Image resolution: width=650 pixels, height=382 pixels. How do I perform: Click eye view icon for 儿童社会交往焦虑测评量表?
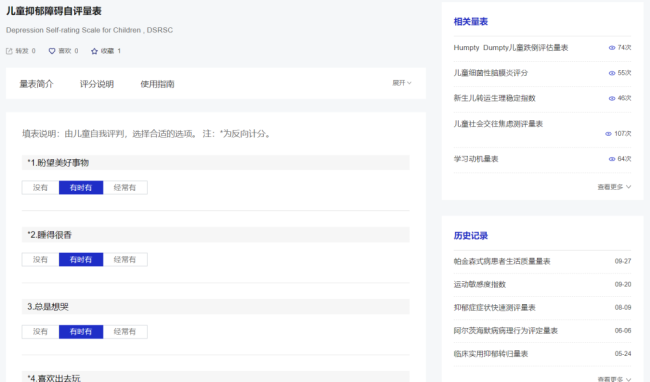pyautogui.click(x=608, y=134)
